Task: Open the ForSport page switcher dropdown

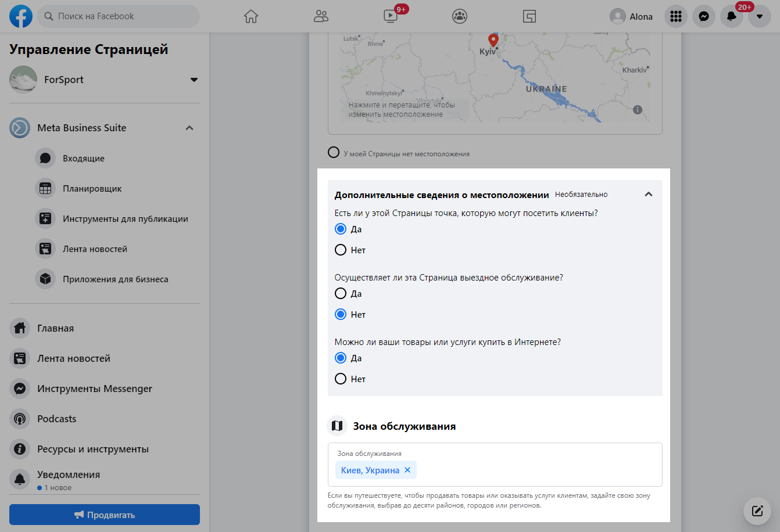Action: coord(194,80)
